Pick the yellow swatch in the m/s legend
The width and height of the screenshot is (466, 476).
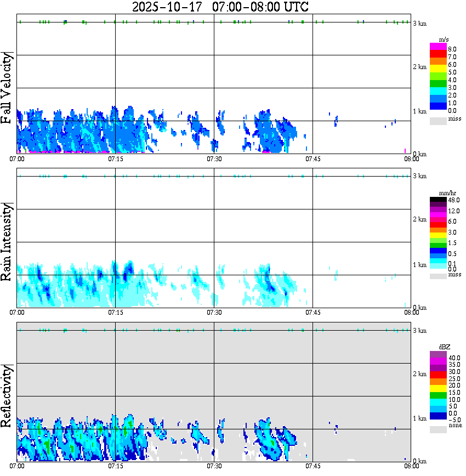(438, 69)
